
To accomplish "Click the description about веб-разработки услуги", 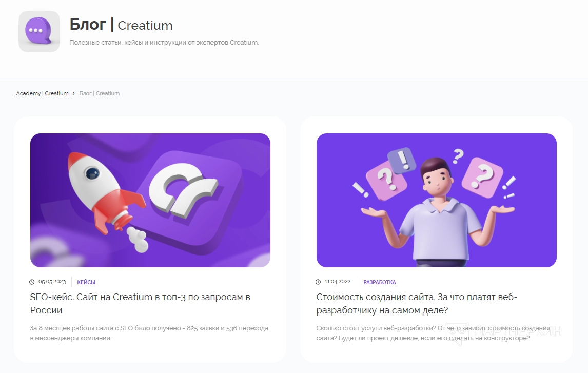I will click(x=433, y=333).
